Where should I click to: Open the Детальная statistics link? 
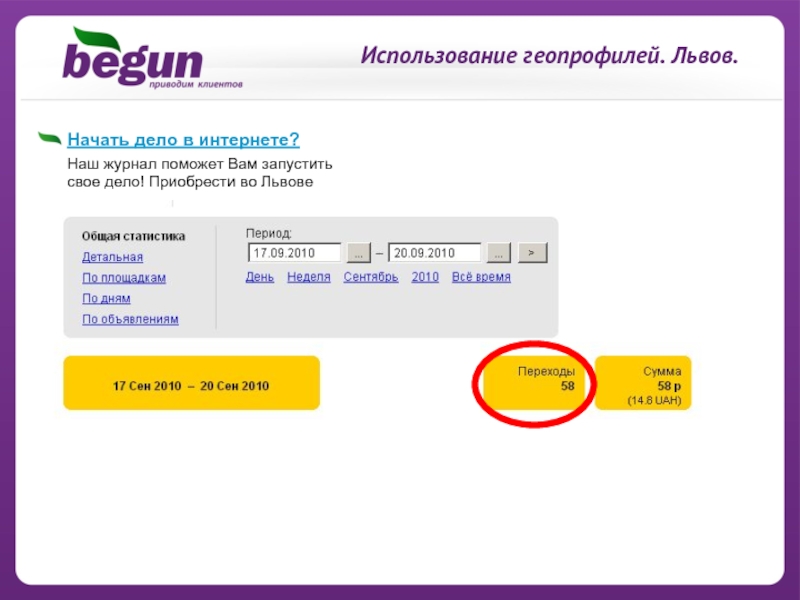click(x=112, y=257)
